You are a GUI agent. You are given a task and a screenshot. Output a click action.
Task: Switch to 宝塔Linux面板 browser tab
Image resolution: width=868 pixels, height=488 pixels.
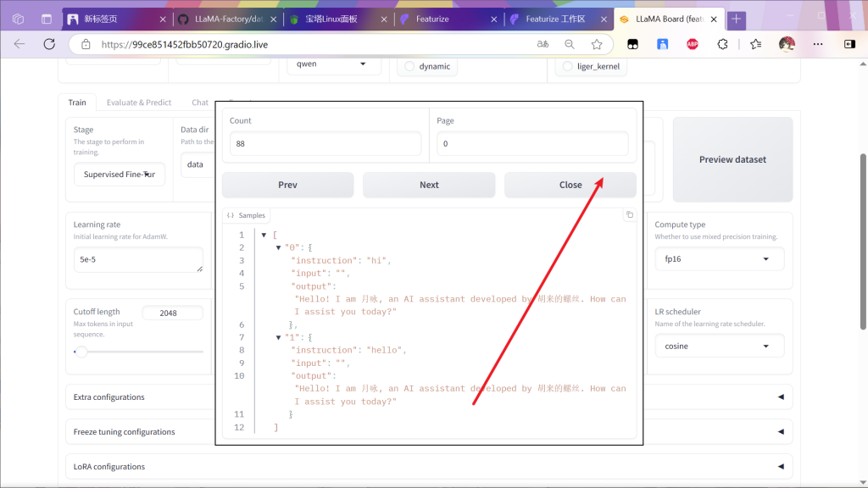[337, 19]
